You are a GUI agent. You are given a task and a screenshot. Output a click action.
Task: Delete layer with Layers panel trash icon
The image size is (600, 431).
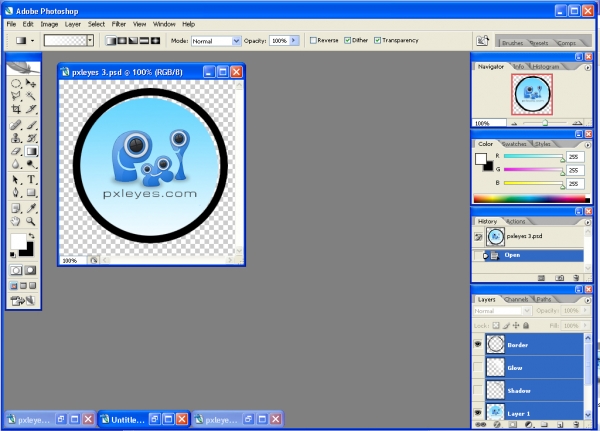click(576, 424)
